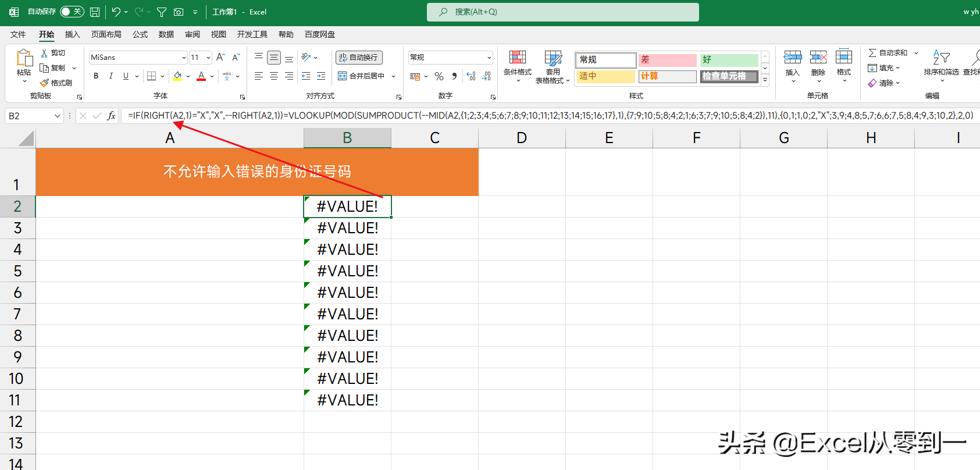Apply red font color to the text
This screenshot has width=980, height=470.
(x=201, y=76)
